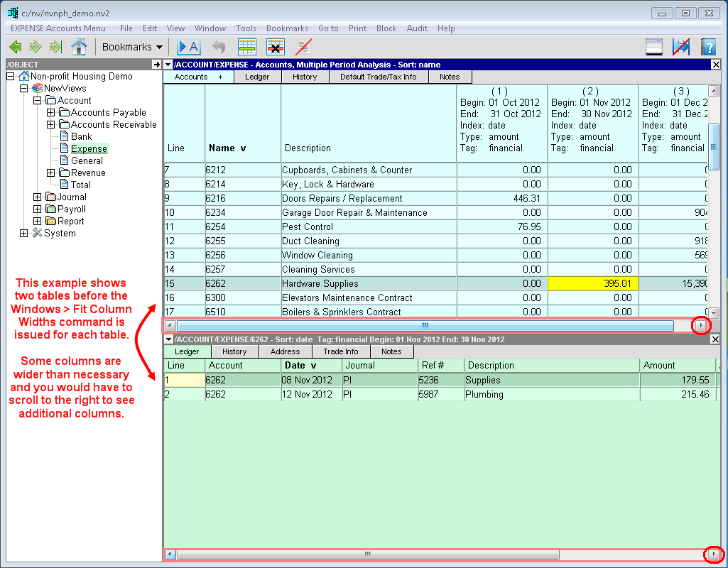Screen dimensions: 728x568
Task: Click the upper table horizontal scrollbar right arrow
Action: coord(701,326)
